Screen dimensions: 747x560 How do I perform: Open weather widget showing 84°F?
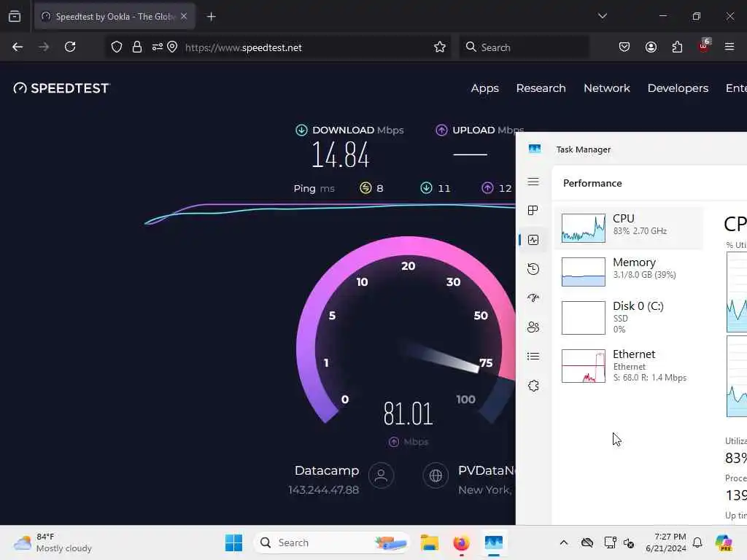[x=53, y=542]
